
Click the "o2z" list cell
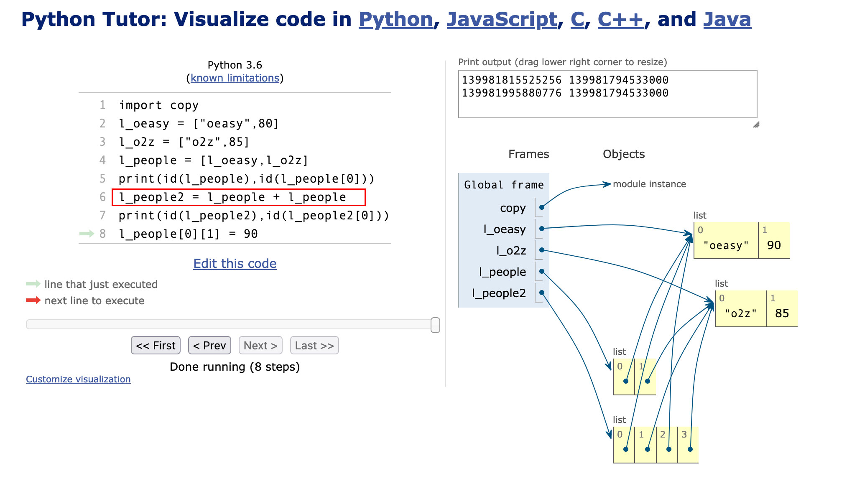(x=740, y=309)
